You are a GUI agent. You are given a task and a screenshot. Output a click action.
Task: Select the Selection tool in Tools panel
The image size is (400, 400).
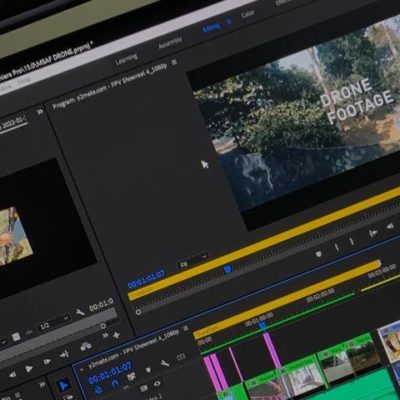(x=62, y=386)
